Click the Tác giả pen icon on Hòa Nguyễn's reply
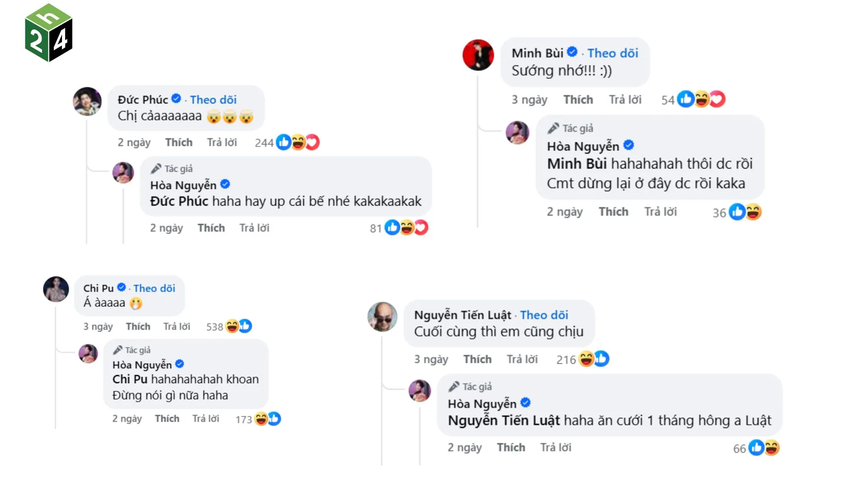The width and height of the screenshot is (868, 488). [156, 168]
